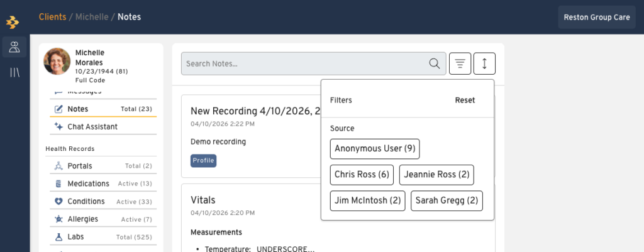Image resolution: width=644 pixels, height=252 pixels.
Task: Click the Conditions heart icon
Action: (x=58, y=202)
